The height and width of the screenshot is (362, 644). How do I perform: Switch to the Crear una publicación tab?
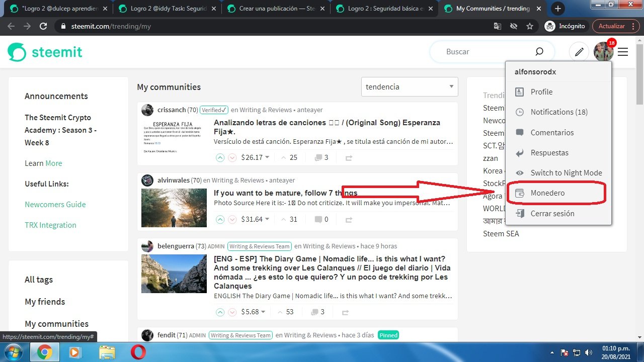(x=276, y=9)
